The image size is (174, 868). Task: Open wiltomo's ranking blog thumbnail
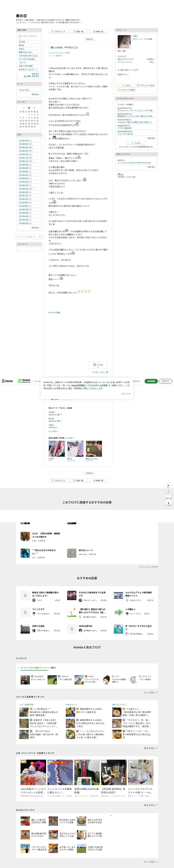tap(52, 680)
